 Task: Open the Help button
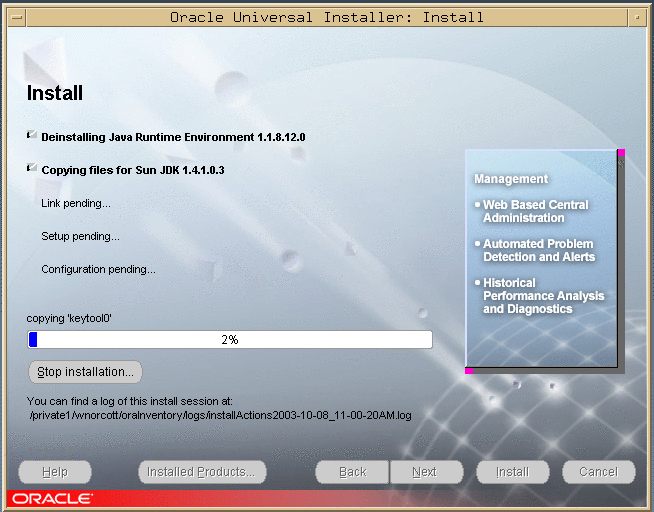coord(55,472)
